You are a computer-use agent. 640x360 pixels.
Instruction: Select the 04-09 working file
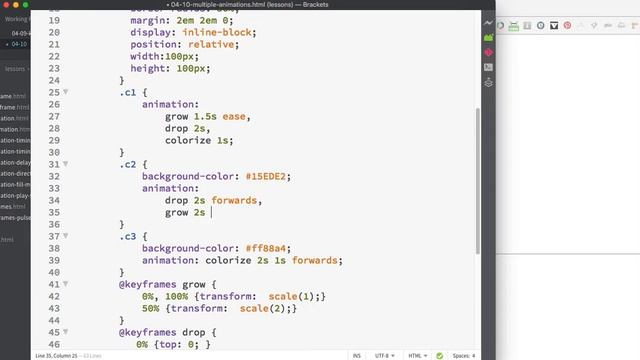tap(20, 33)
